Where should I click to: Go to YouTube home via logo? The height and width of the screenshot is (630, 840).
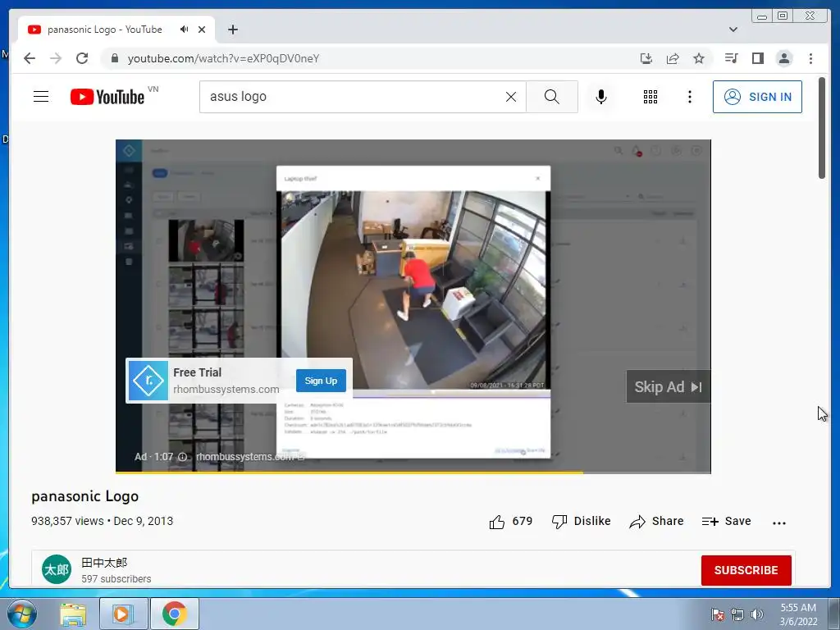[x=107, y=97]
